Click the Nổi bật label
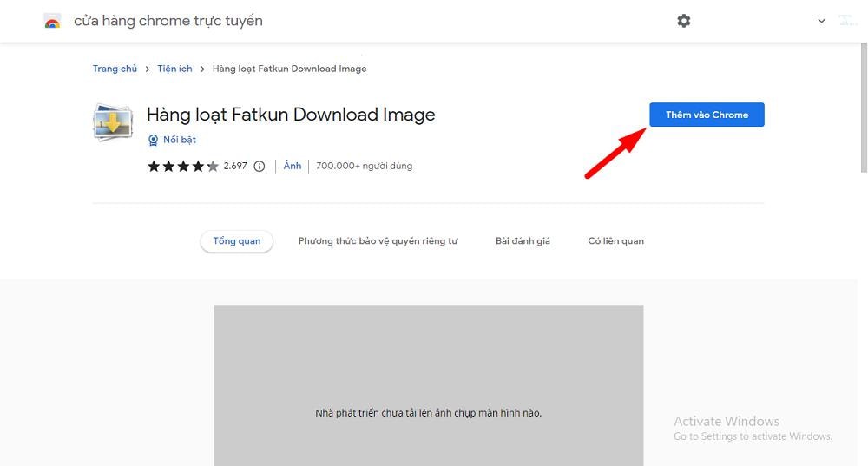Screen dimensions: 868x466 [x=180, y=140]
